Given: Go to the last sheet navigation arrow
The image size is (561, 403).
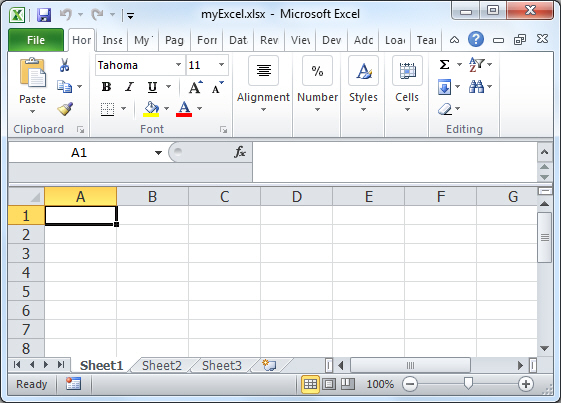Looking at the screenshot, I should click(61, 365).
